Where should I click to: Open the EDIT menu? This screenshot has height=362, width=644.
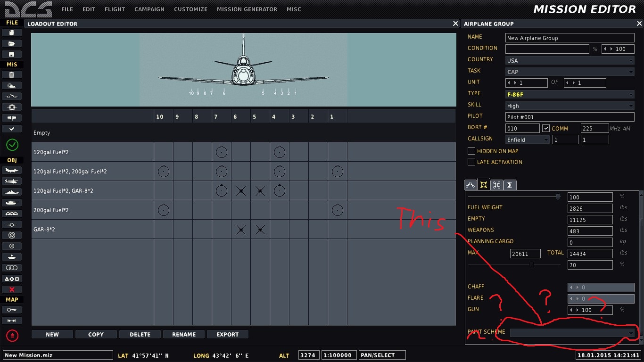click(89, 9)
